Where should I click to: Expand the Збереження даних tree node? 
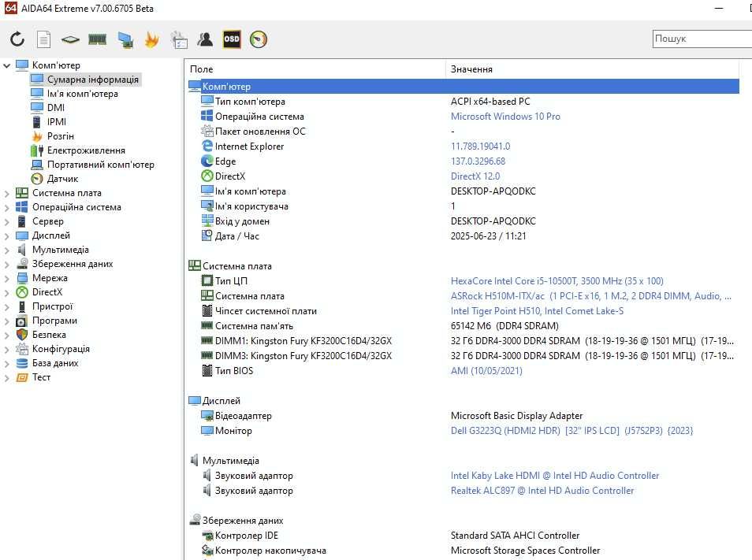(7, 265)
